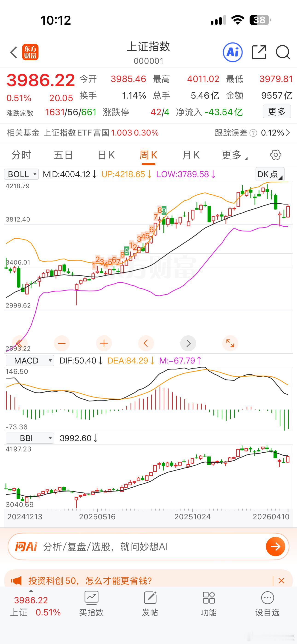Tap the 最低 3979.81 value

point(276,79)
